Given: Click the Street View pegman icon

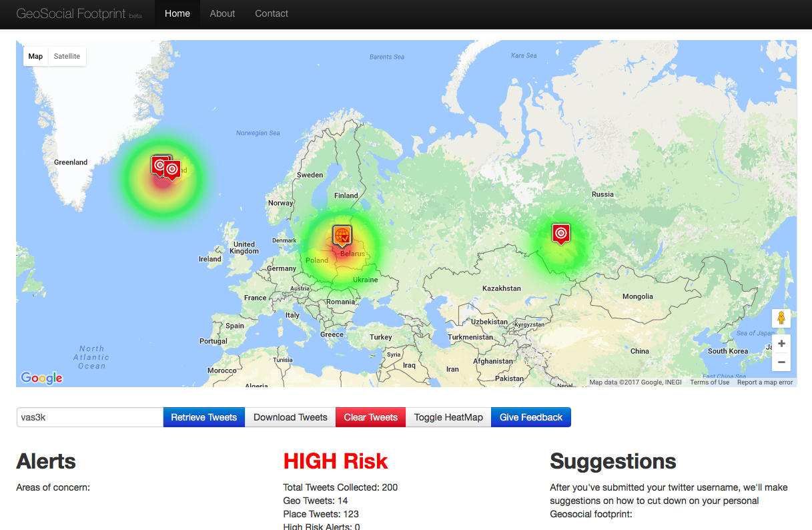Looking at the screenshot, I should click(781, 318).
